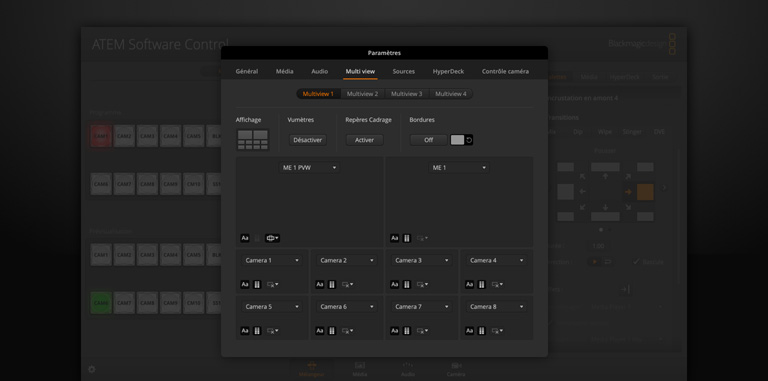The image size is (768, 381).
Task: Open the ME 1 source dropdown
Action: (x=459, y=167)
